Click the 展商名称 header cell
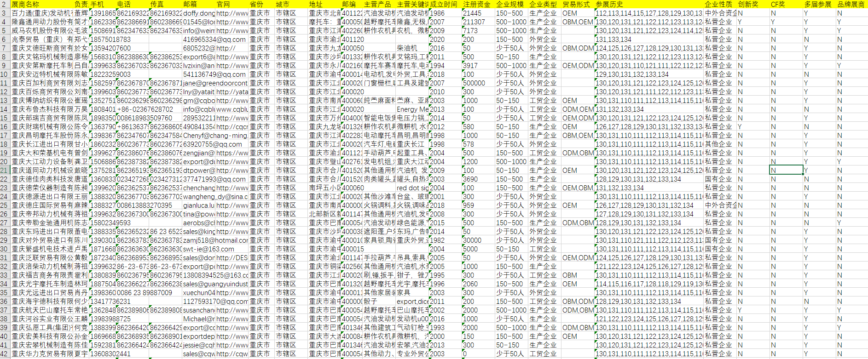This screenshot has height=359, width=868. [x=25, y=4]
